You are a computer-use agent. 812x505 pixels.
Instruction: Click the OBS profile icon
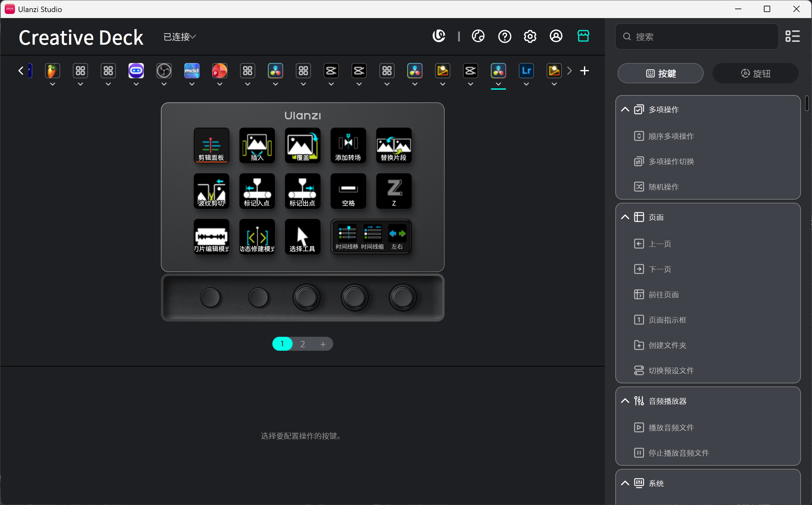(x=164, y=71)
